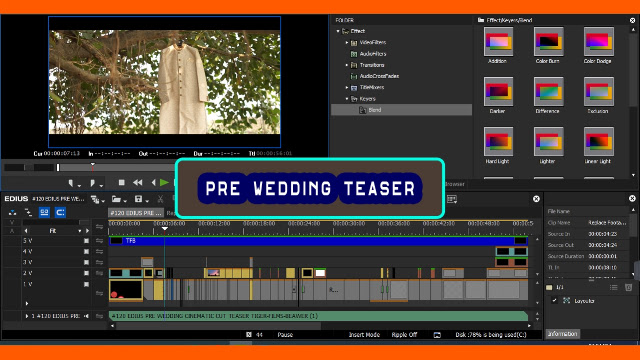
Task: Open the Save Project dropdown arrow
Action: (147, 201)
